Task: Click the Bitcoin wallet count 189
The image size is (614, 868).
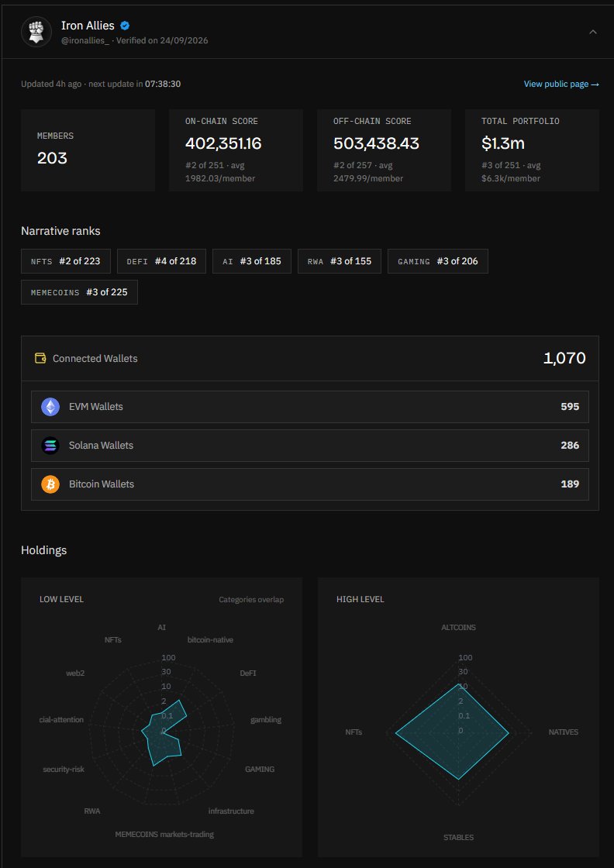Action: coord(570,484)
